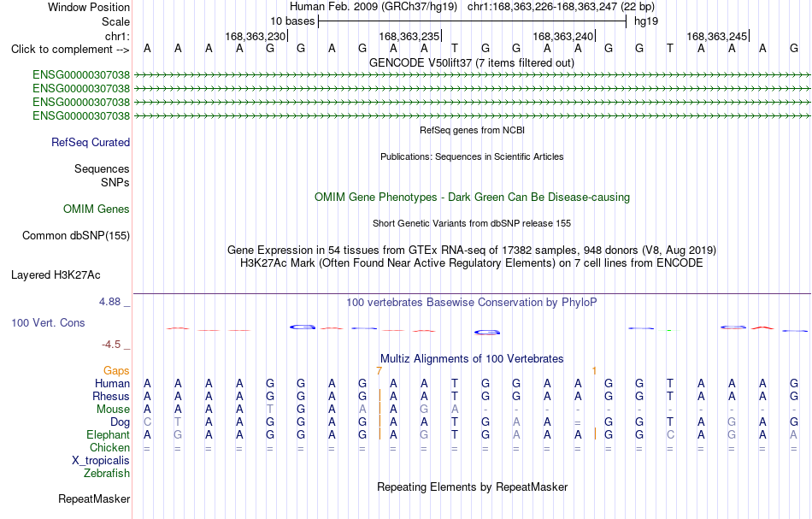Image resolution: width=812 pixels, height=519 pixels.
Task: Click the '=' symbol in the Dog row
Action: pyautogui.click(x=578, y=422)
